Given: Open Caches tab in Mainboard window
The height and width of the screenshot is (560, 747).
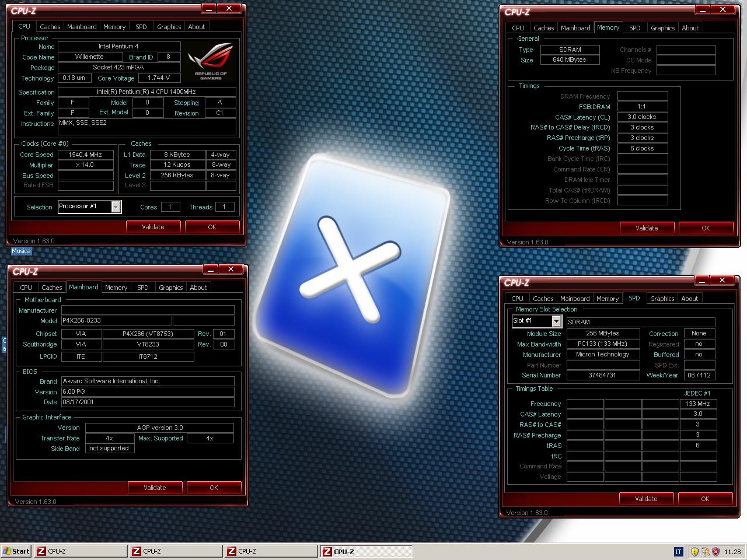Looking at the screenshot, I should 52,288.
